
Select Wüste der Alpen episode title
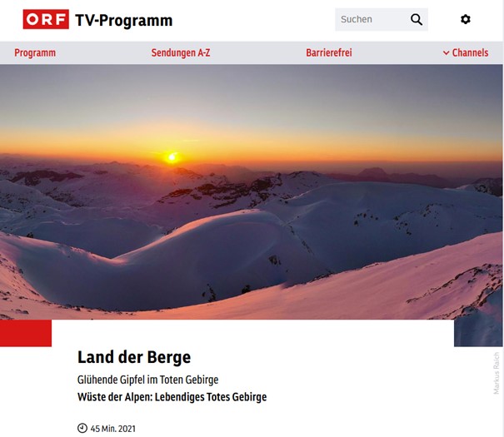pos(172,397)
